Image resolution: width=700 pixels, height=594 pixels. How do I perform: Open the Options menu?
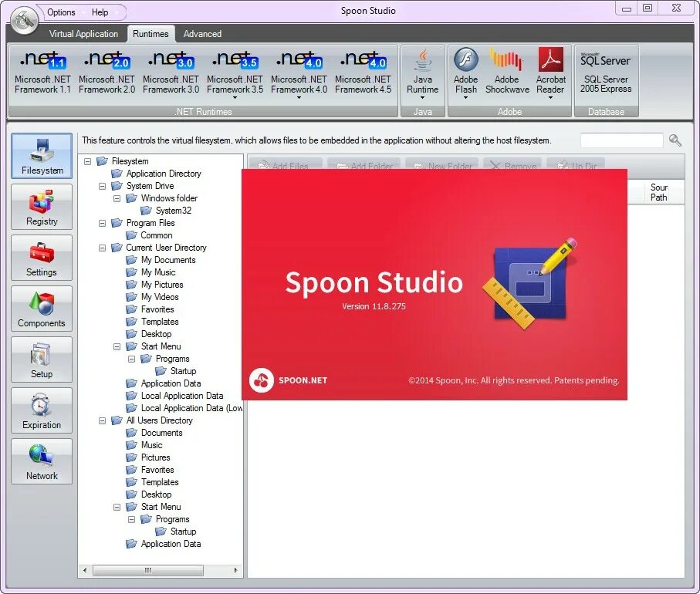pos(61,12)
